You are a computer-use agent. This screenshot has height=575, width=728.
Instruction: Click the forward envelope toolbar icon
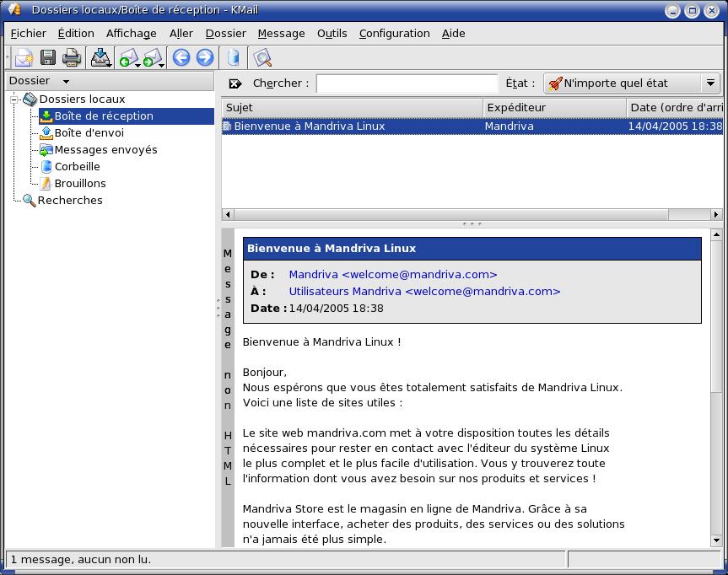152,57
